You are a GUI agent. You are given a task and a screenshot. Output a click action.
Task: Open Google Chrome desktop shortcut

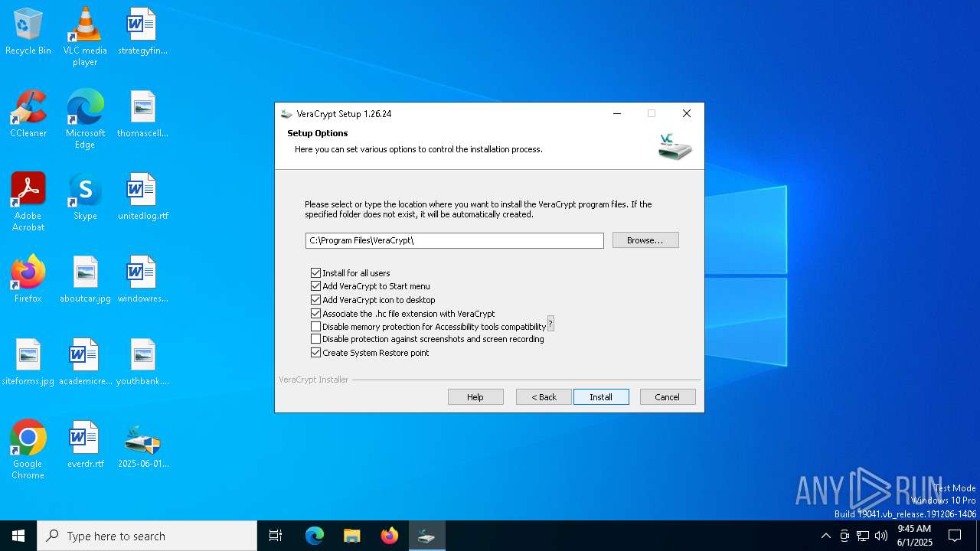pyautogui.click(x=28, y=449)
